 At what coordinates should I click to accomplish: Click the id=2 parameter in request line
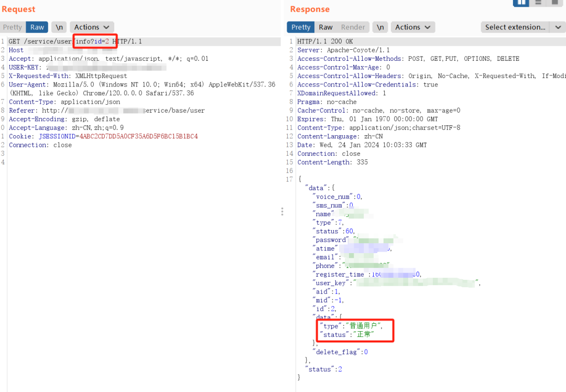click(x=101, y=41)
